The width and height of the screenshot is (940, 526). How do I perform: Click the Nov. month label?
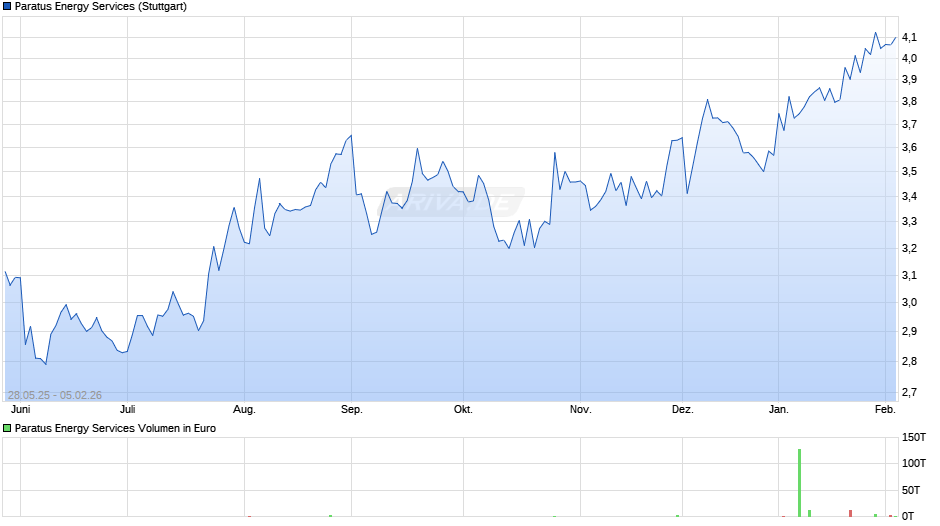coord(580,410)
